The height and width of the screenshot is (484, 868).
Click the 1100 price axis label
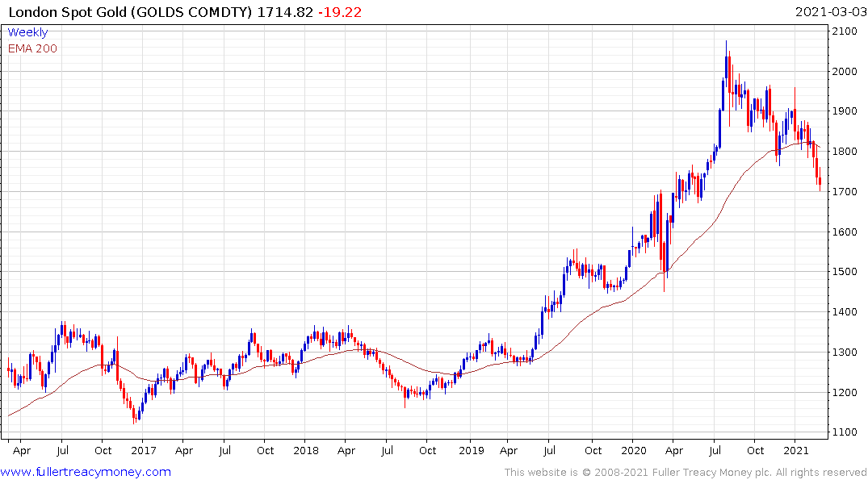pos(845,432)
